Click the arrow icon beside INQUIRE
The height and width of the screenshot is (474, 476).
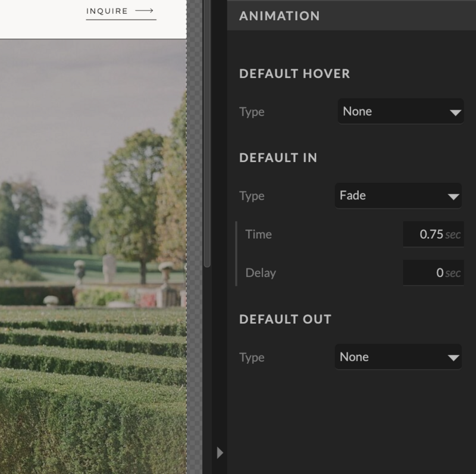click(x=145, y=11)
